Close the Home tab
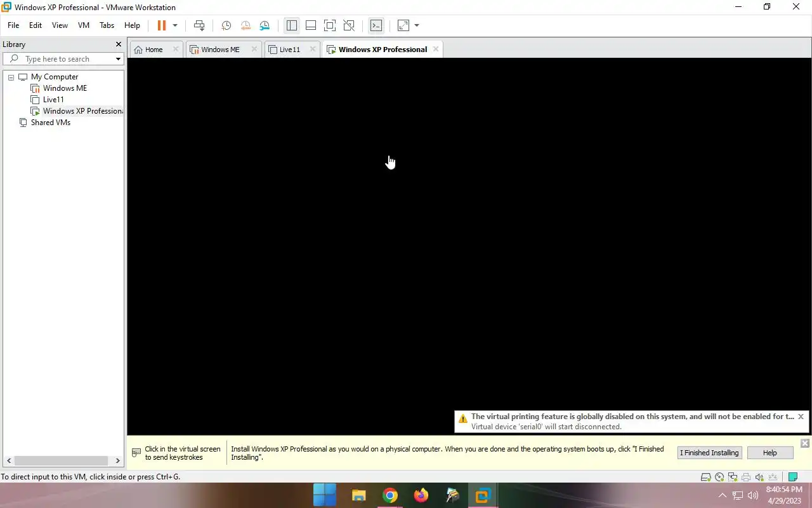812x508 pixels. (176, 49)
